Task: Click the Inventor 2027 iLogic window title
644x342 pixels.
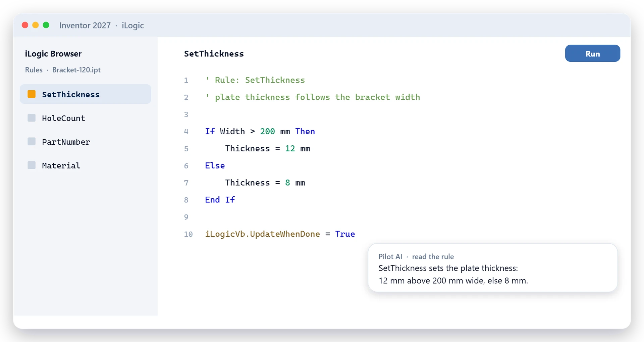Action: pos(101,25)
